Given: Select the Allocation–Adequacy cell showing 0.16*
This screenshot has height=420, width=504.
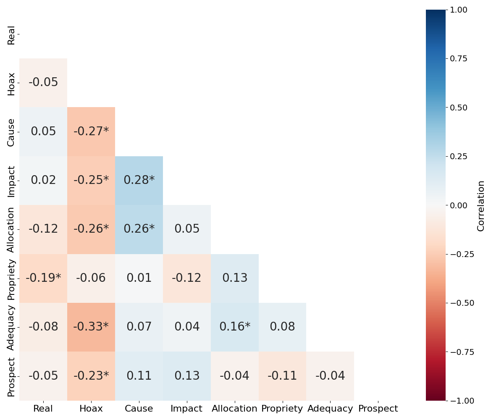Looking at the screenshot, I should (235, 327).
